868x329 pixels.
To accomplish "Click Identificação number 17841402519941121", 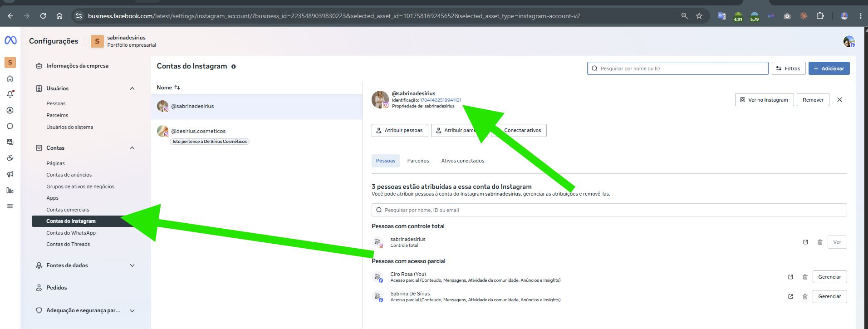I will [x=441, y=100].
